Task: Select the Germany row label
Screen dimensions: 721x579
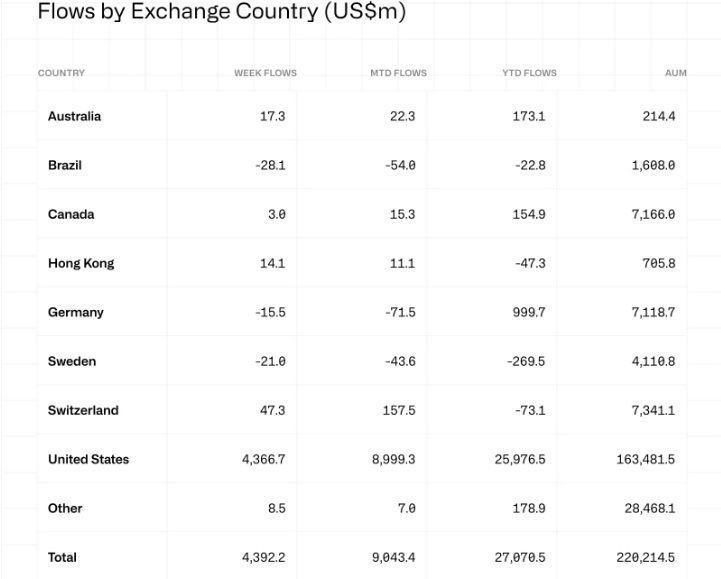Action: coord(76,312)
